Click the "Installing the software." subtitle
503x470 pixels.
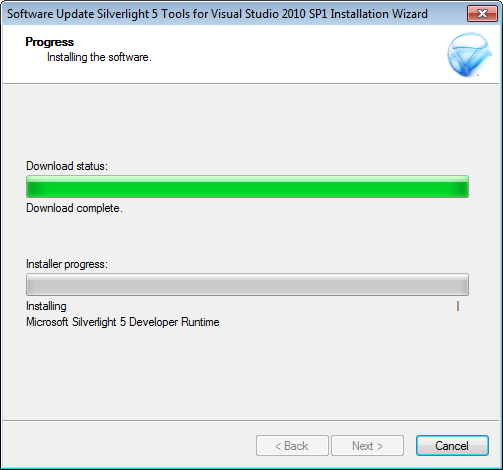99,57
